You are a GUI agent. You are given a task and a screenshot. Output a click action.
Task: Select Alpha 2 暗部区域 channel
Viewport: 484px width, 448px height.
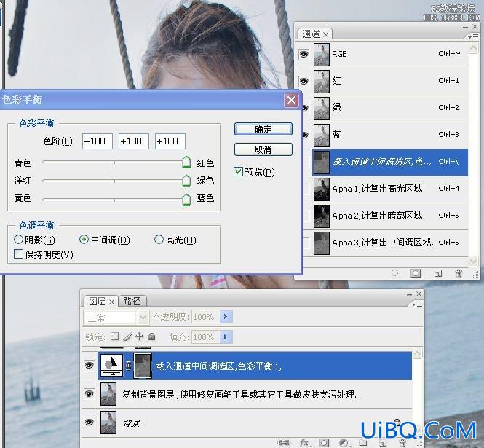point(390,216)
